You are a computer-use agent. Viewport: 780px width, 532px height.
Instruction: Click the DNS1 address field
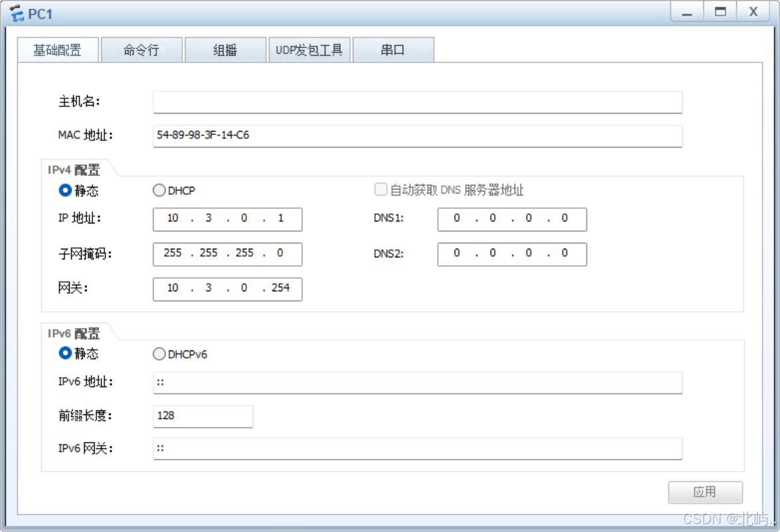[x=512, y=219]
